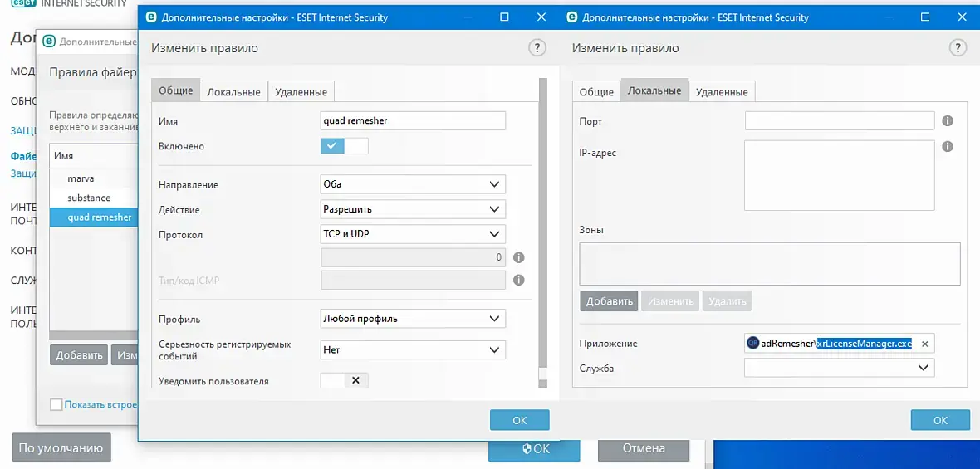
Task: Select marva rule in list
Action: pos(93,178)
